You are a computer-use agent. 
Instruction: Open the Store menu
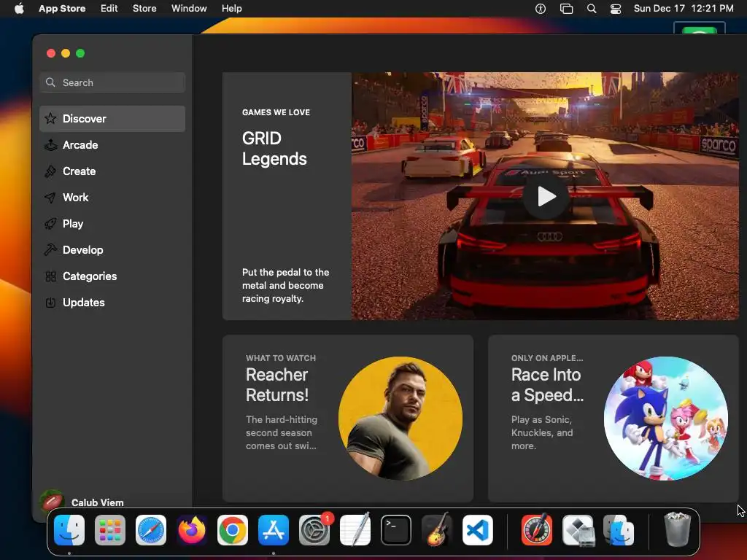click(144, 8)
